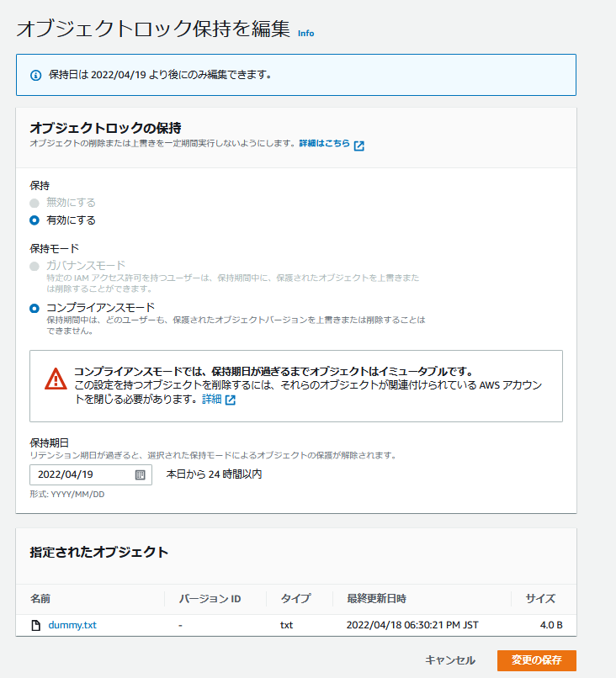Screen dimensions: 616x678
Task: Click the オブジェクトロックの保持 heading
Action: pos(105,128)
